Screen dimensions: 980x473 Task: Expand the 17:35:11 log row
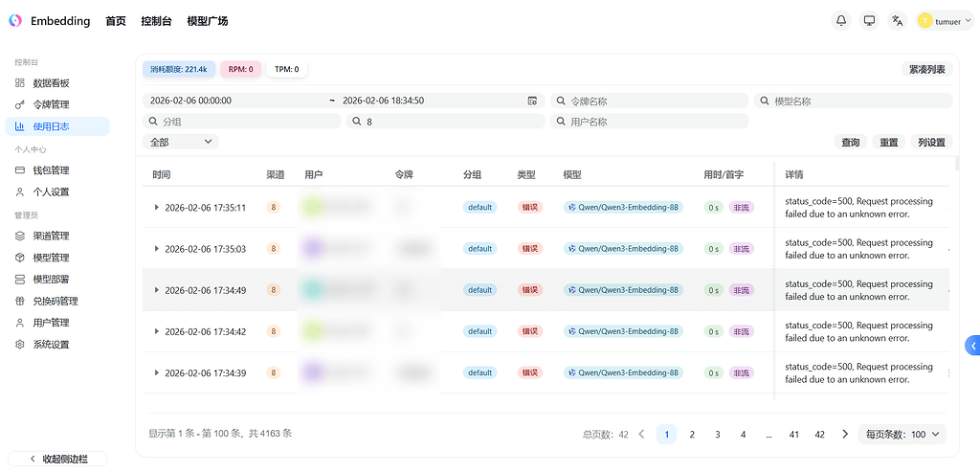click(x=157, y=207)
